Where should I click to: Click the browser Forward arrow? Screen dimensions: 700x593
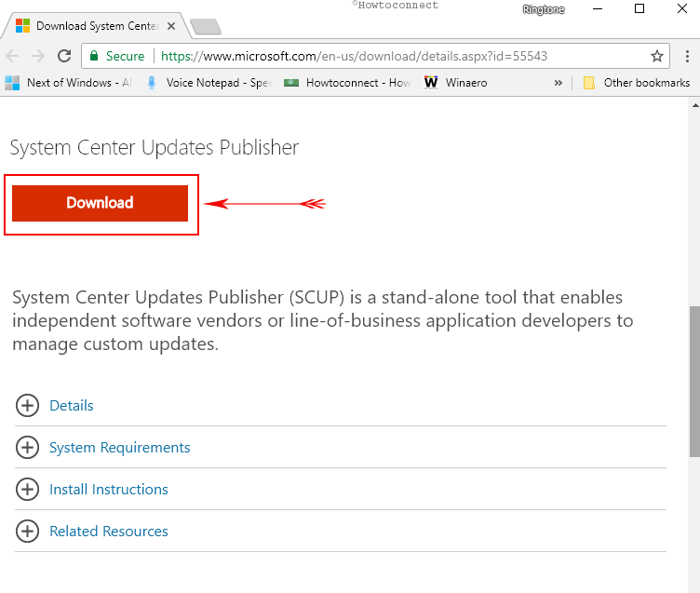(38, 56)
